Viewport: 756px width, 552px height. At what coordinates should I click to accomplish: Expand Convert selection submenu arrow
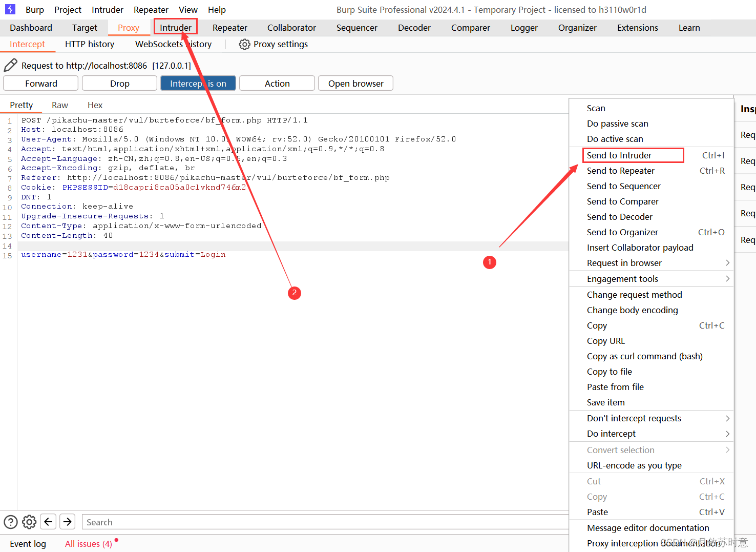(x=728, y=450)
